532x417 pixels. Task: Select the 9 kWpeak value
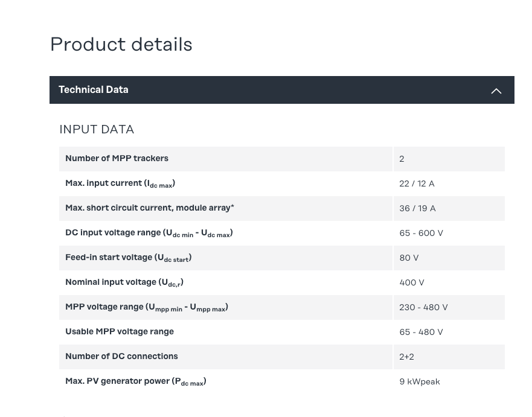point(419,381)
